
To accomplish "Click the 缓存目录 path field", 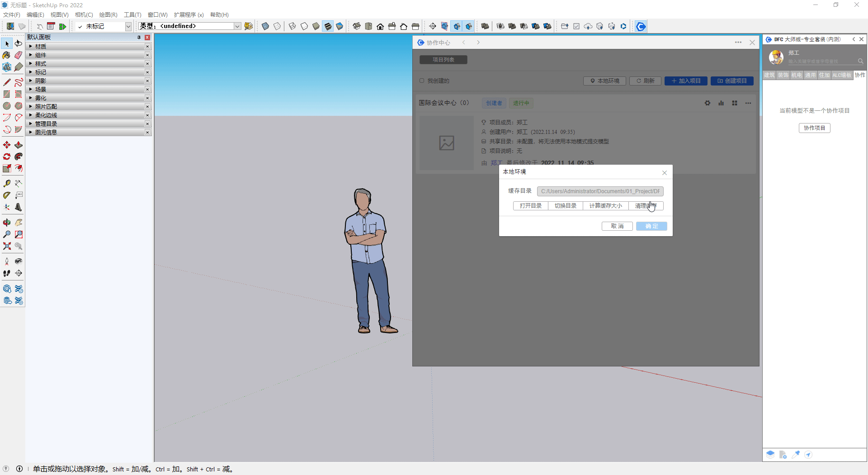I will coord(600,191).
